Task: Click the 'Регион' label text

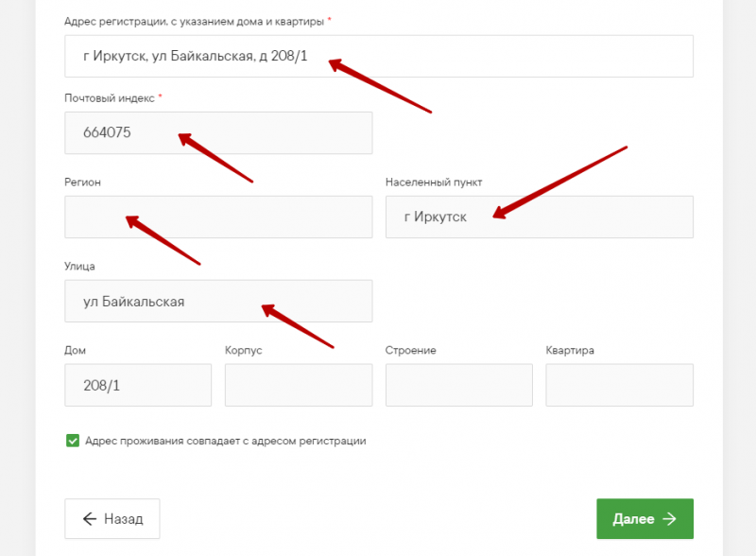Action: [x=82, y=182]
